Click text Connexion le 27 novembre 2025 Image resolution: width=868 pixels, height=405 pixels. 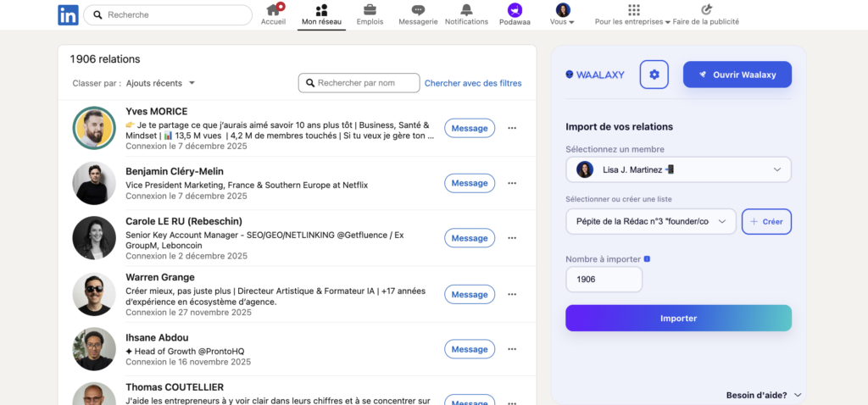point(188,313)
